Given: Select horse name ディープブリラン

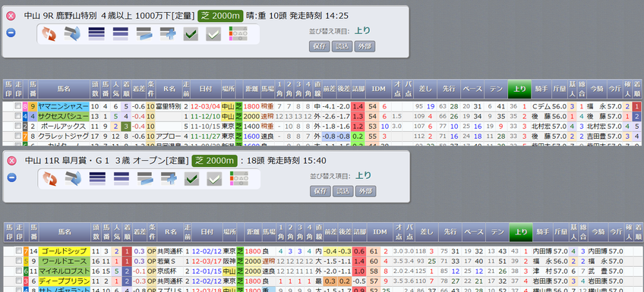Looking at the screenshot, I should [64, 281].
